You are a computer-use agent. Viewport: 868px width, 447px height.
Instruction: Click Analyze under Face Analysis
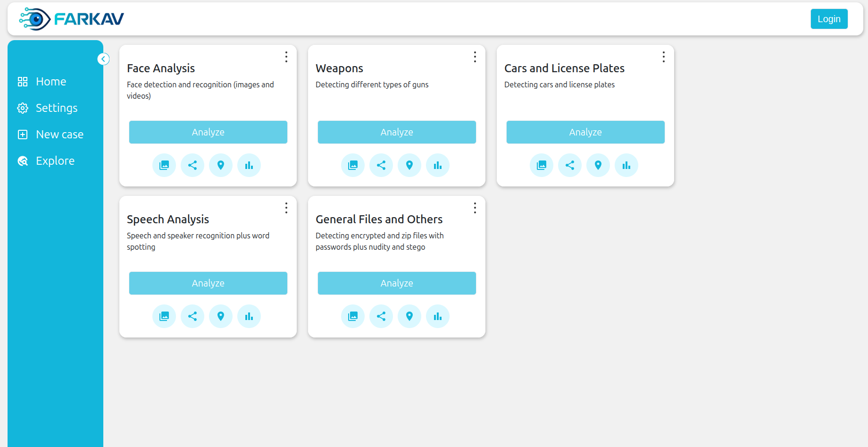208,132
